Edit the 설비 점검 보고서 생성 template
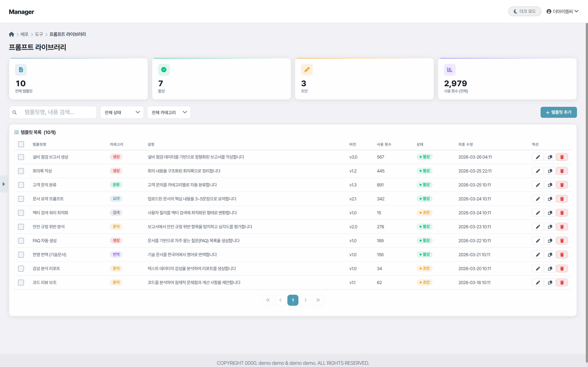This screenshot has height=367, width=588. (538, 157)
